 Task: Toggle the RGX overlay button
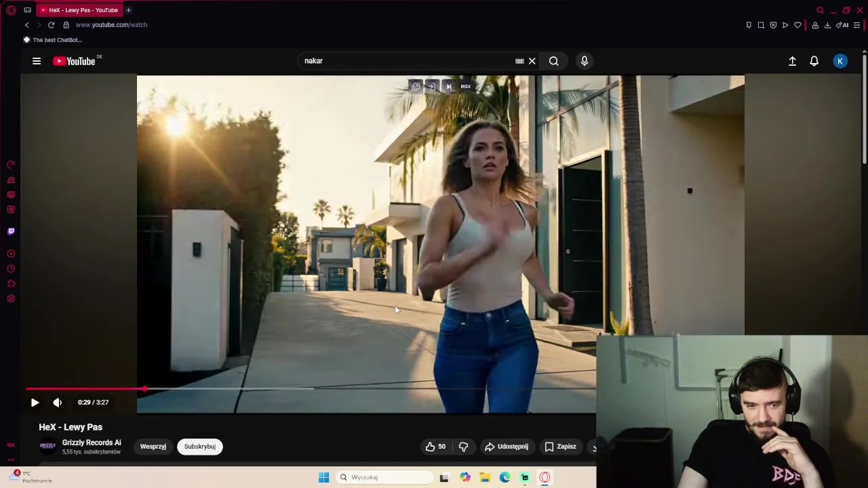pyautogui.click(x=466, y=87)
